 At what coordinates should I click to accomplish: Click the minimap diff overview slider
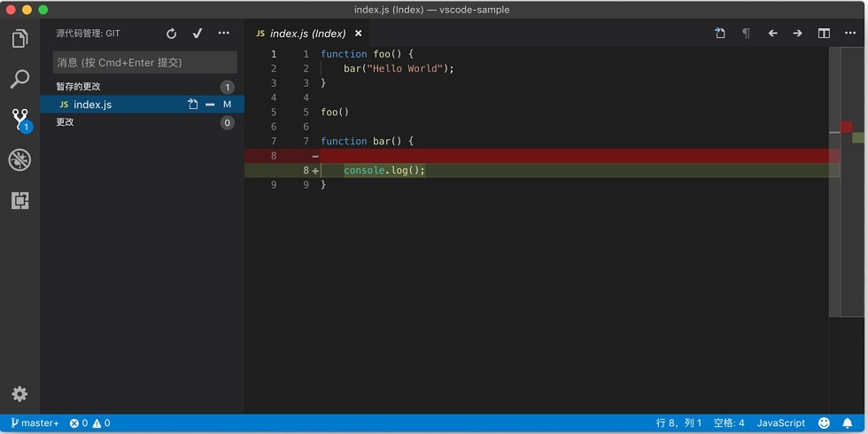pyautogui.click(x=849, y=182)
